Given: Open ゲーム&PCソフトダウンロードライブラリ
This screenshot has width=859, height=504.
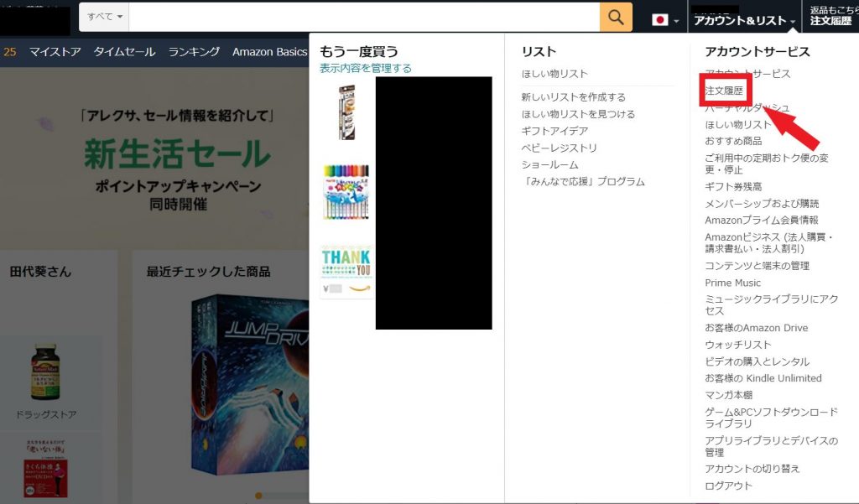Looking at the screenshot, I should pyautogui.click(x=772, y=418).
